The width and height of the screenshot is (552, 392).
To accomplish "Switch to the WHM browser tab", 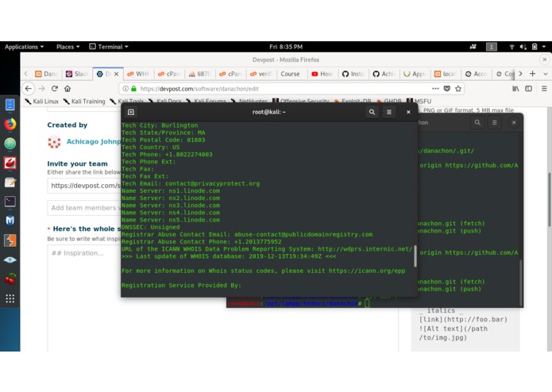I will click(138, 74).
